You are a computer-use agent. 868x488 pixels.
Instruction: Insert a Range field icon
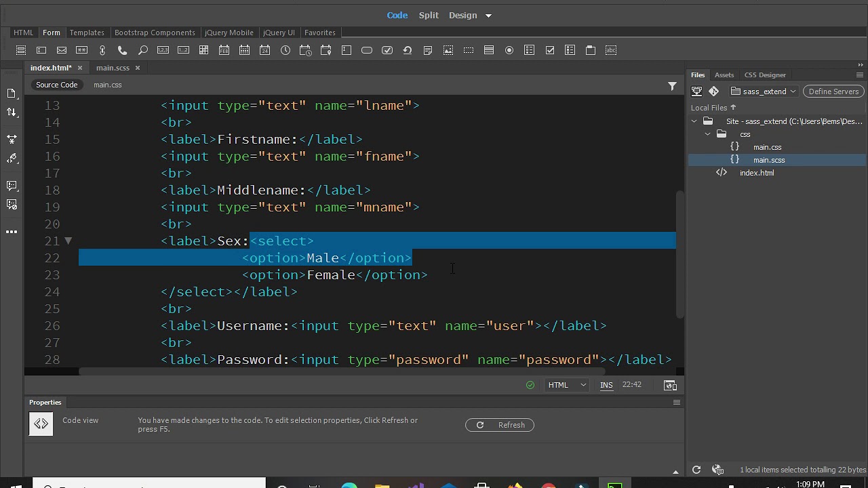(x=184, y=50)
